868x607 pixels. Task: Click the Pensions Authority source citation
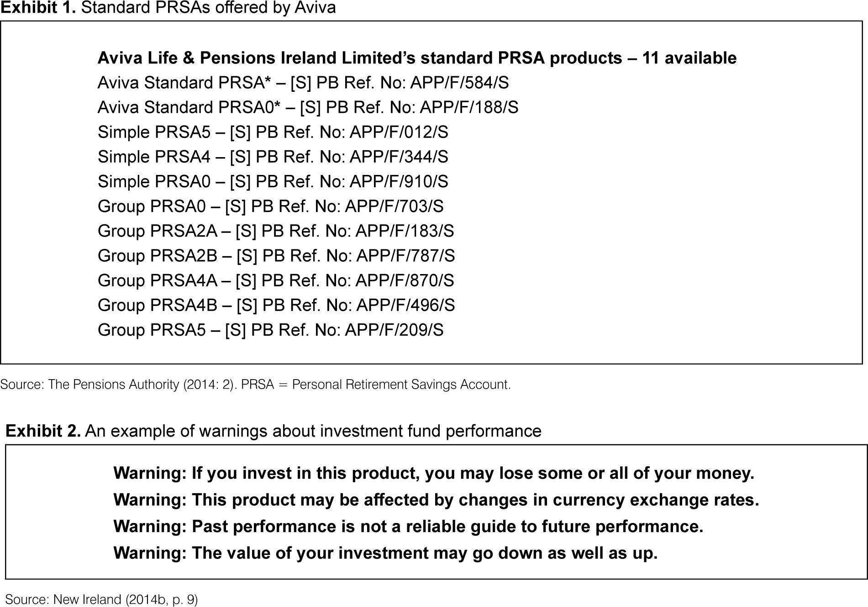pos(255,385)
